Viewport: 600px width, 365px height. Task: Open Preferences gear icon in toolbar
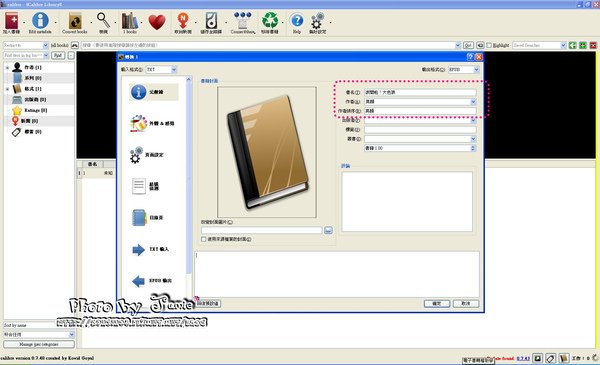click(x=318, y=21)
